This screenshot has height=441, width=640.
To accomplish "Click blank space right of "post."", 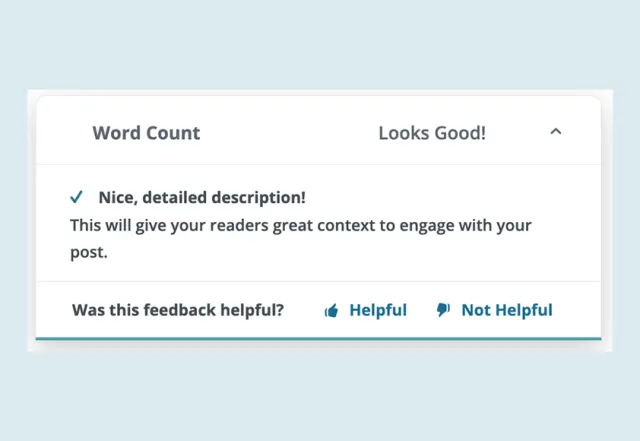I will click(330, 252).
